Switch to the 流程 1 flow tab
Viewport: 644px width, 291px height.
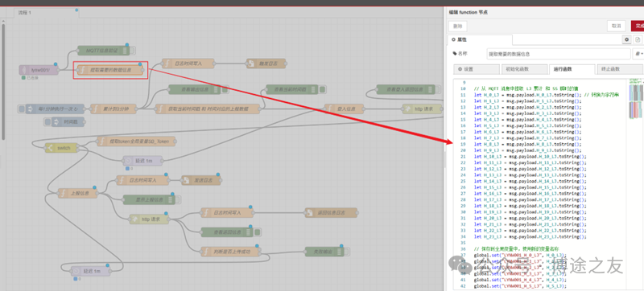coord(47,13)
